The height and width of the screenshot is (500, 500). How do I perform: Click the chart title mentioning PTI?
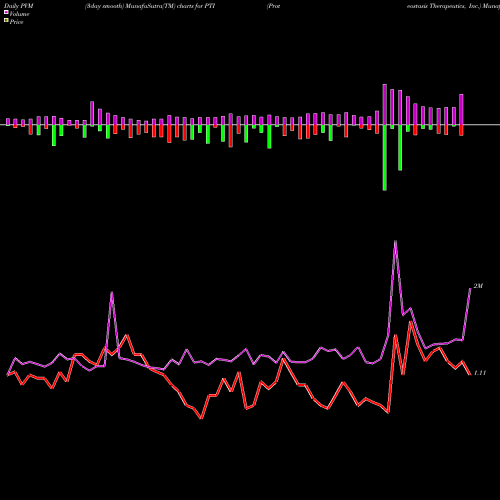click(150, 6)
